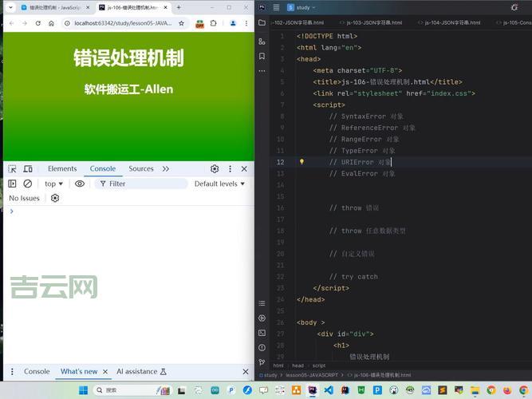Click 'script' in editor breadcrumb bar
The height and width of the screenshot is (399, 532).
click(x=319, y=365)
